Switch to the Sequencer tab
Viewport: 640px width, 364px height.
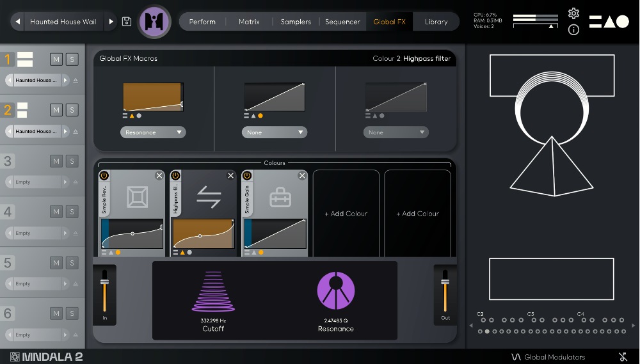pyautogui.click(x=342, y=22)
